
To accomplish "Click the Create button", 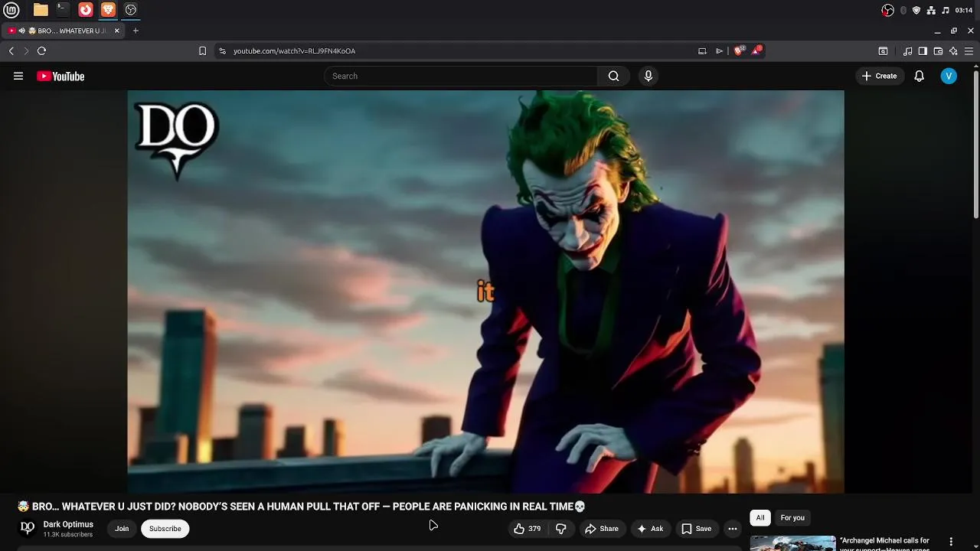I will point(879,76).
